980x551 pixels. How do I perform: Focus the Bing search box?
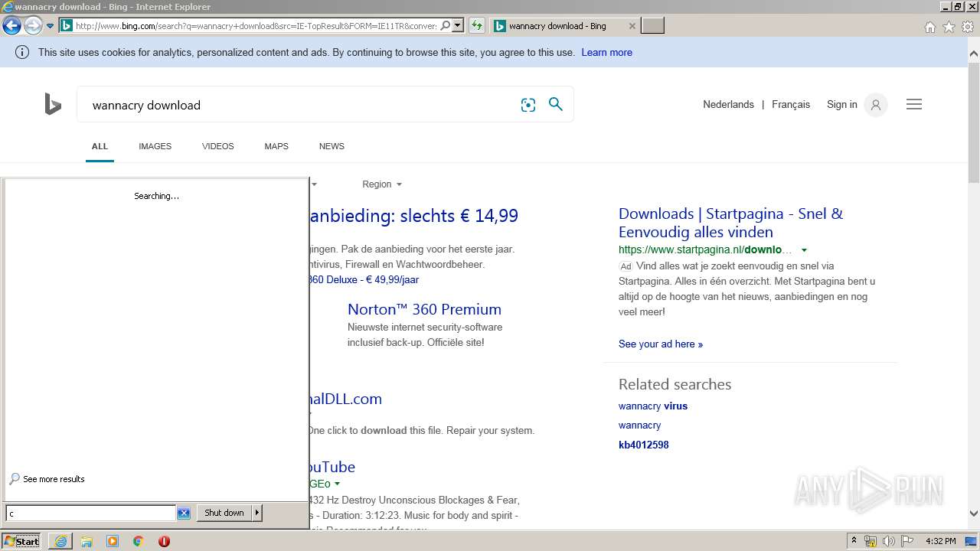299,105
